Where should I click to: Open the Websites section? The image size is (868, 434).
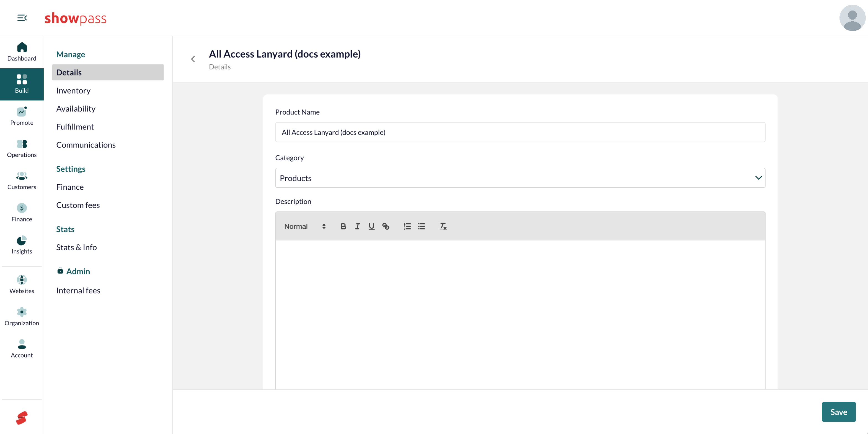click(x=22, y=284)
